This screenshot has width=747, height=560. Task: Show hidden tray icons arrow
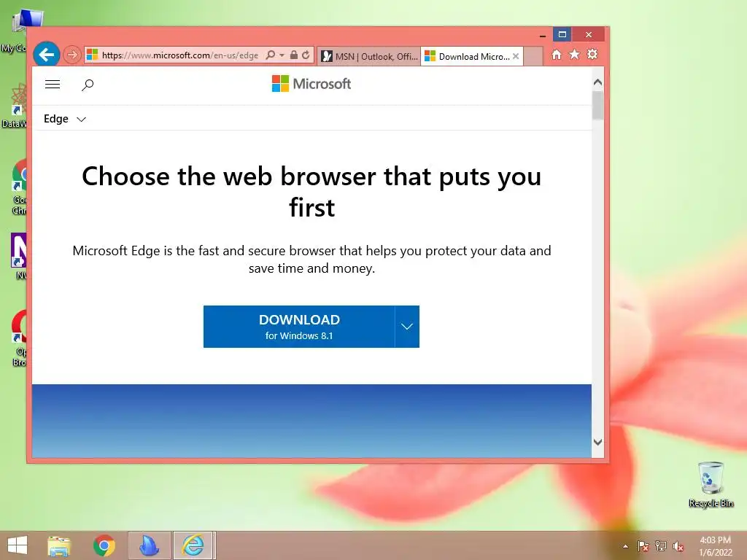[x=625, y=547]
